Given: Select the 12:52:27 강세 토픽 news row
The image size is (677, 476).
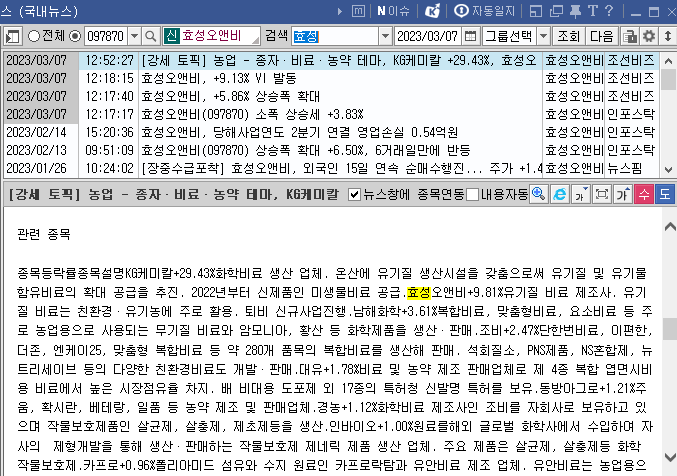Looking at the screenshot, I should [x=331, y=60].
